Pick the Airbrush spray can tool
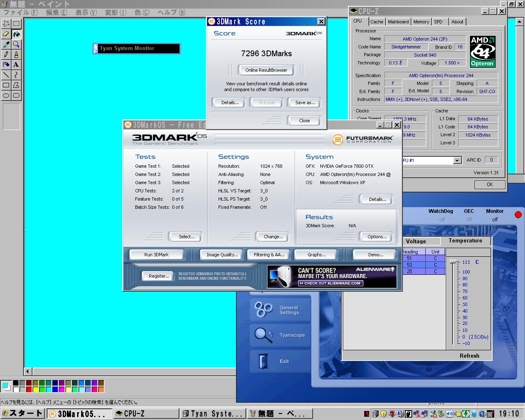Image resolution: width=525 pixels, height=420 pixels. coord(6,64)
